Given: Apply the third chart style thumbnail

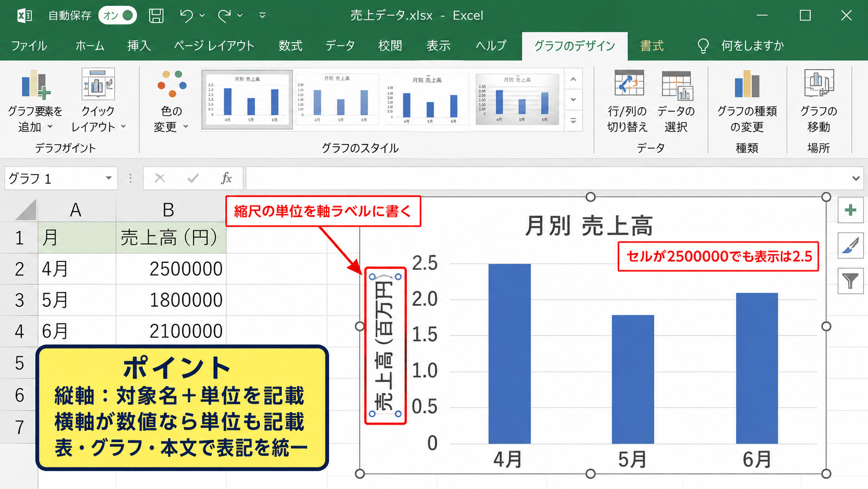Looking at the screenshot, I should point(427,99).
